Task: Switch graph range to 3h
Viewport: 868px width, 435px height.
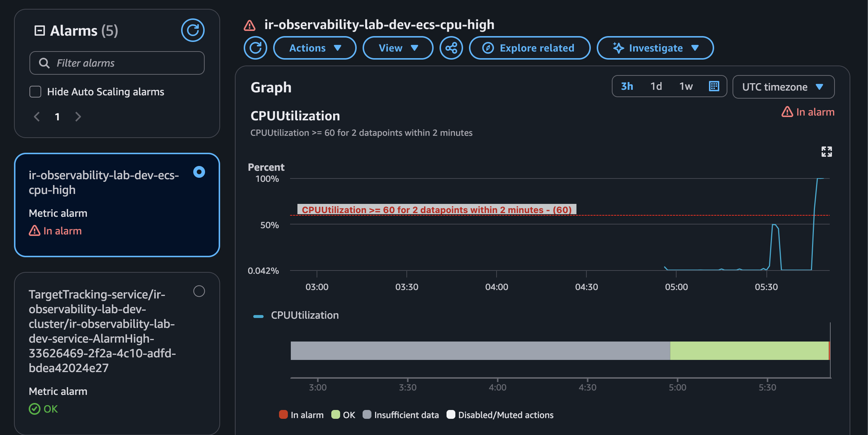Action: point(627,86)
